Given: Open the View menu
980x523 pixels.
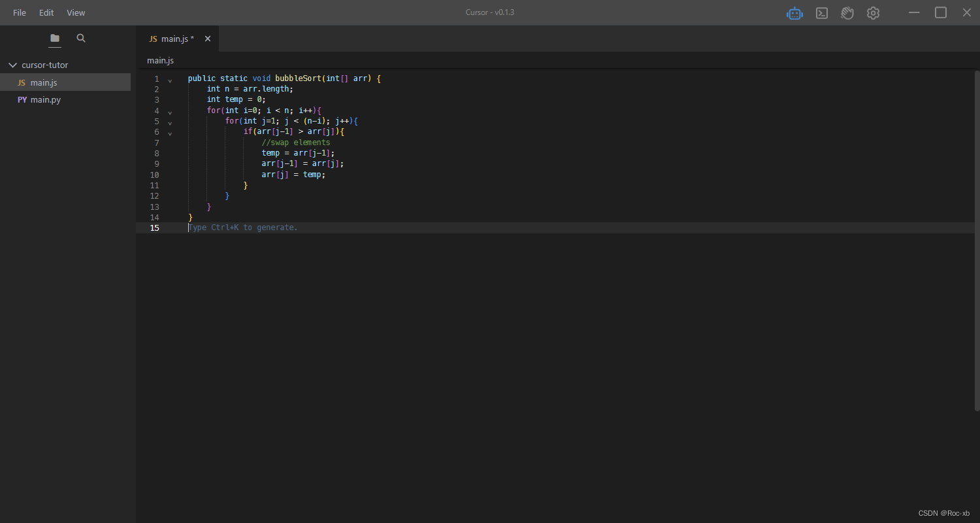Looking at the screenshot, I should click(x=76, y=12).
